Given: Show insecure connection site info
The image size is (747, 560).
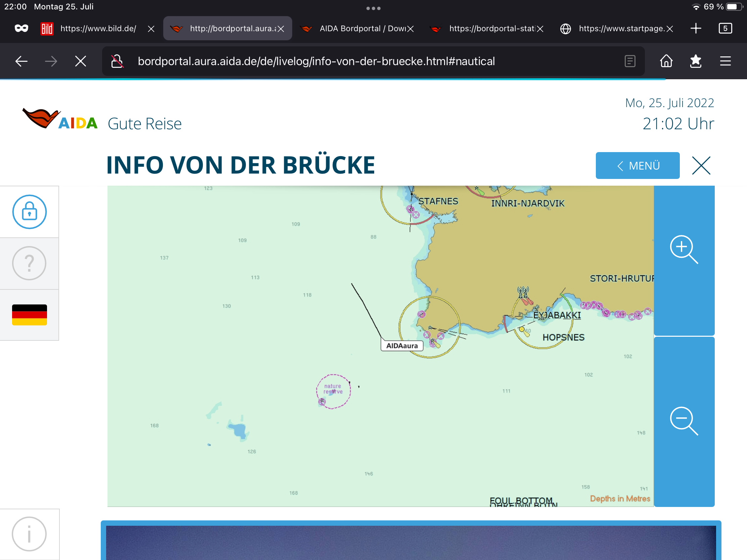Looking at the screenshot, I should point(117,61).
